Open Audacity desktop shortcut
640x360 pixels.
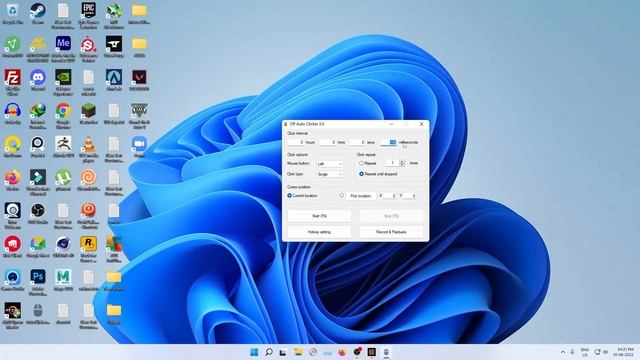(x=13, y=114)
